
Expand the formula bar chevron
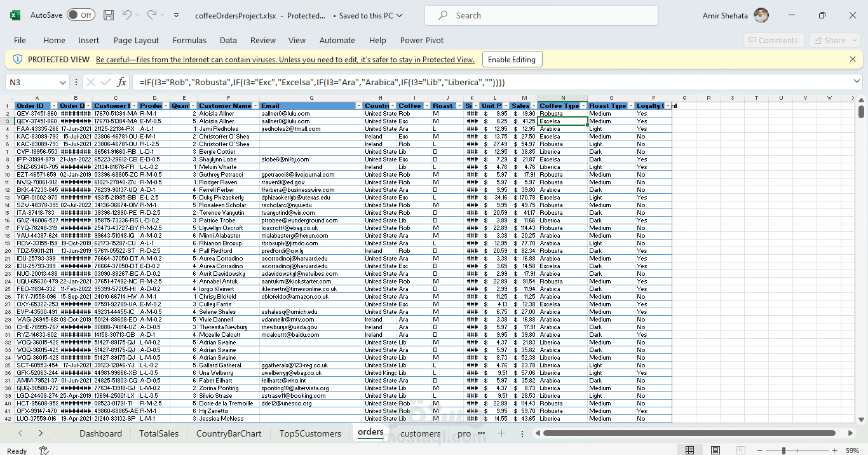[x=857, y=83]
